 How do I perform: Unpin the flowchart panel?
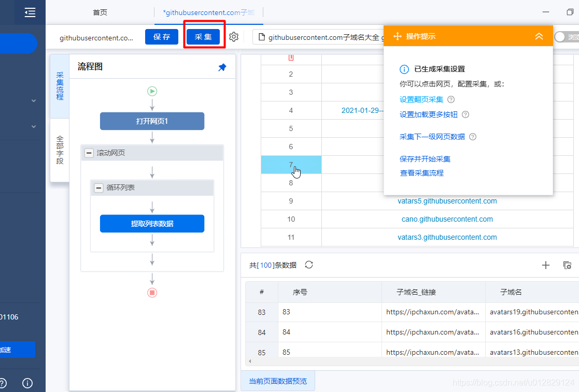(x=222, y=67)
